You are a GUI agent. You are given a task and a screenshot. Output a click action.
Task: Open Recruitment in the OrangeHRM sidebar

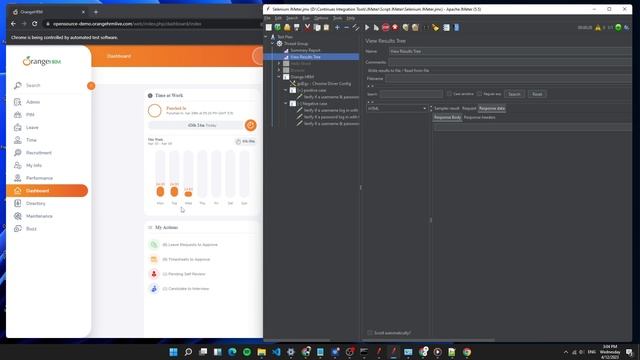click(39, 153)
